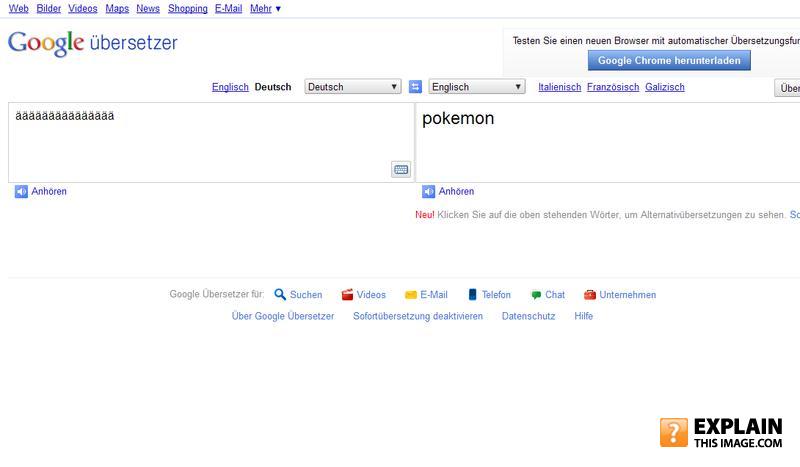Click the Google Übersetzer logo
The width and height of the screenshot is (800, 467).
[92, 43]
